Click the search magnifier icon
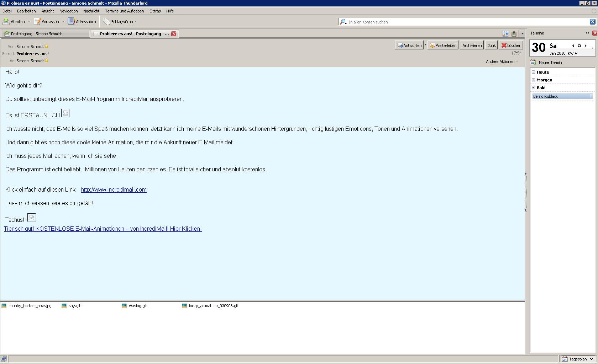598x364 pixels. [x=343, y=22]
